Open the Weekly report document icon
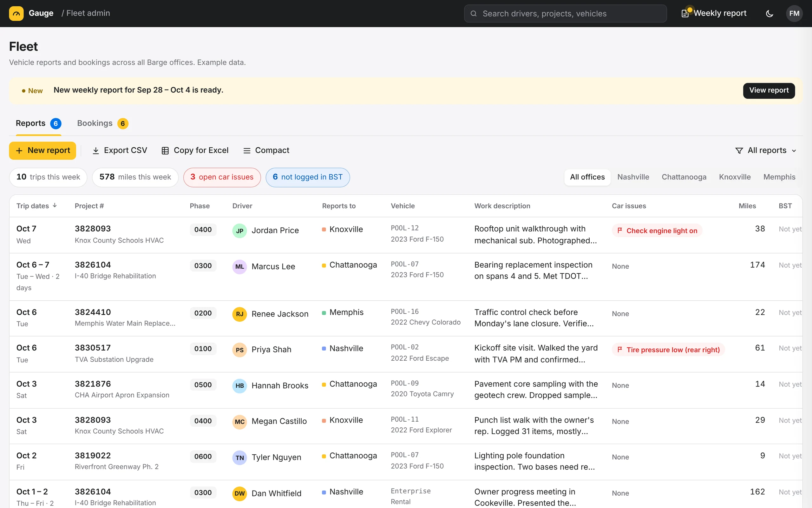 [x=685, y=13]
